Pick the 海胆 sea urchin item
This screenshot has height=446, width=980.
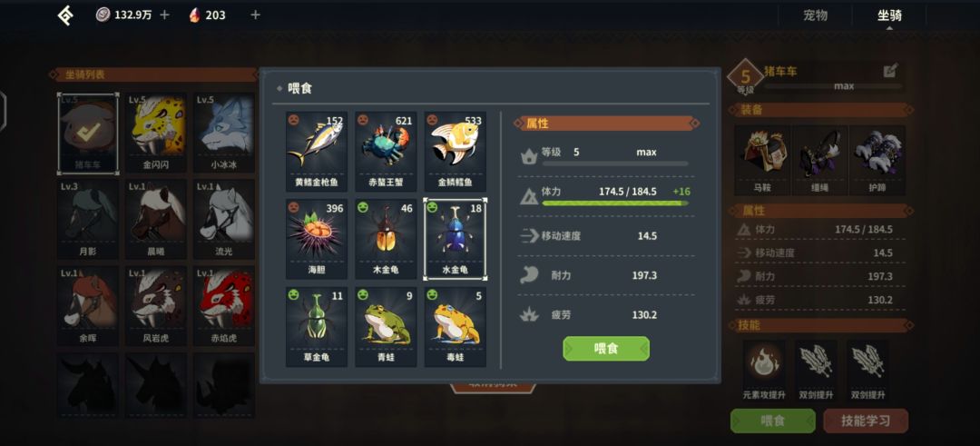[317, 239]
